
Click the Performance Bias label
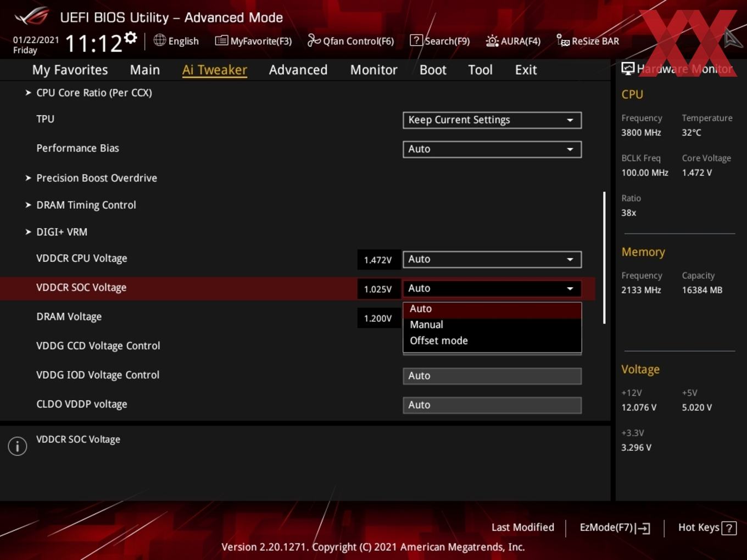pyautogui.click(x=77, y=148)
